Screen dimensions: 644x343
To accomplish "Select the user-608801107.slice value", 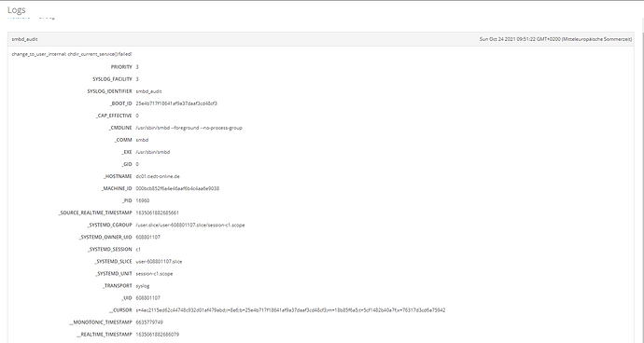I will click(x=159, y=261).
